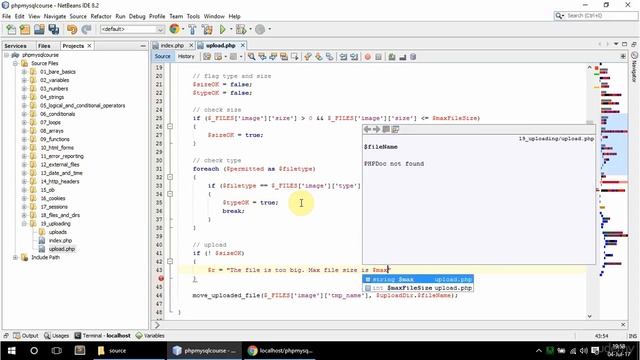Click the Source view button
Screen dimensions: 640x360
tap(162, 56)
